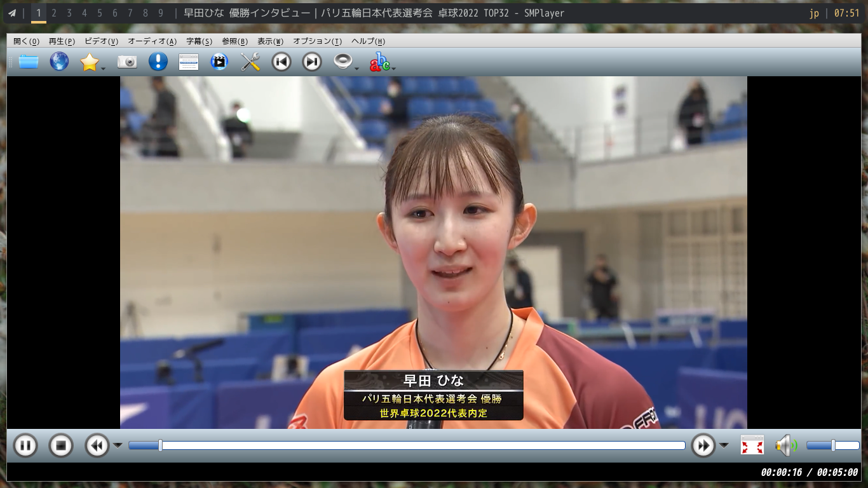Mute audio with the speaker icon

pos(786,445)
